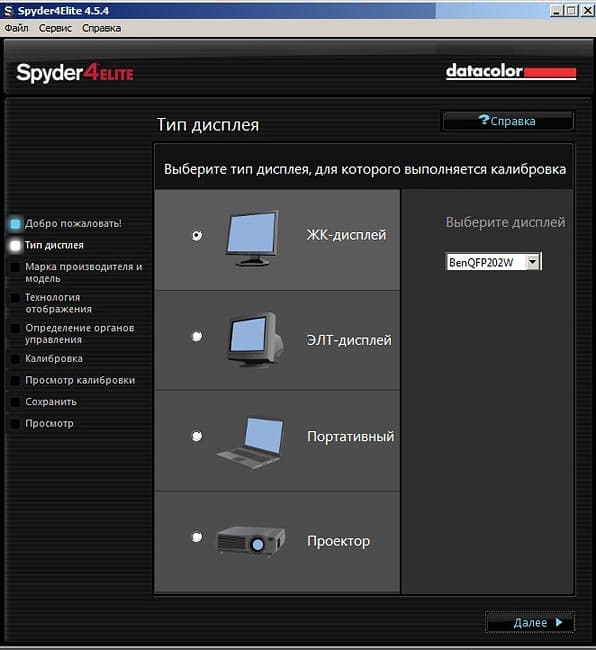Screen dimensions: 596x650
Task: Select Определение органов управления step
Action: pos(80,334)
